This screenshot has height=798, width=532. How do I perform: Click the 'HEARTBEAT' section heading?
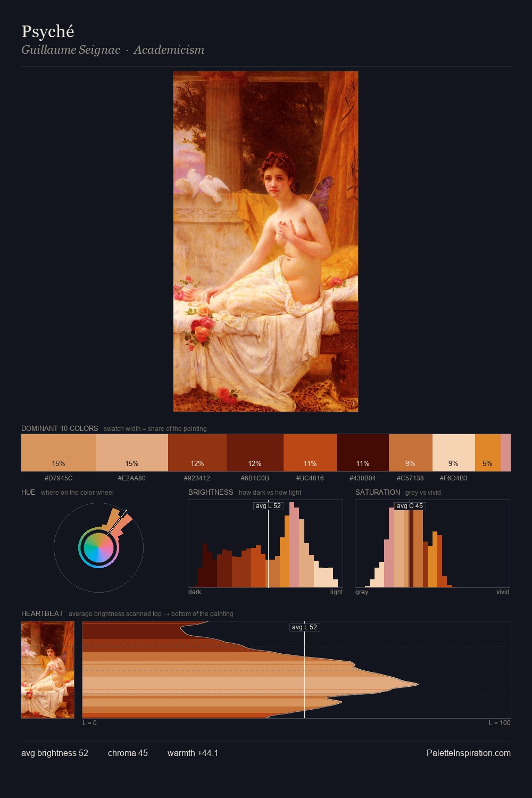[x=42, y=613]
